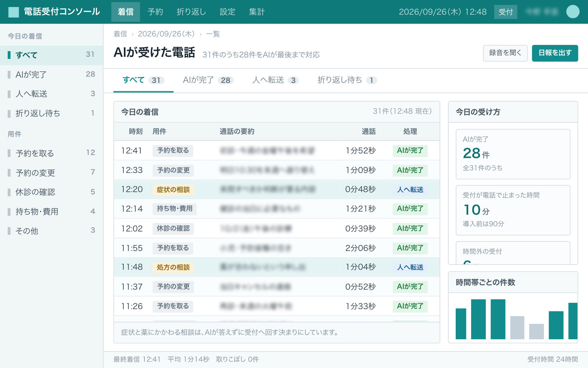Click 持ち物・費用 tag in 12:14 row
The width and height of the screenshot is (588, 368).
point(175,209)
